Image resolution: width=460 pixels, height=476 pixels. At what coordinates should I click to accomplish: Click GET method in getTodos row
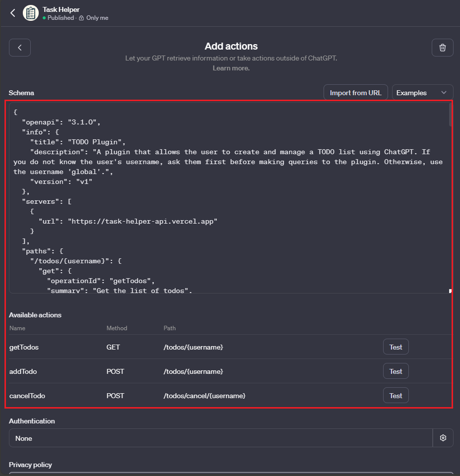tap(113, 347)
